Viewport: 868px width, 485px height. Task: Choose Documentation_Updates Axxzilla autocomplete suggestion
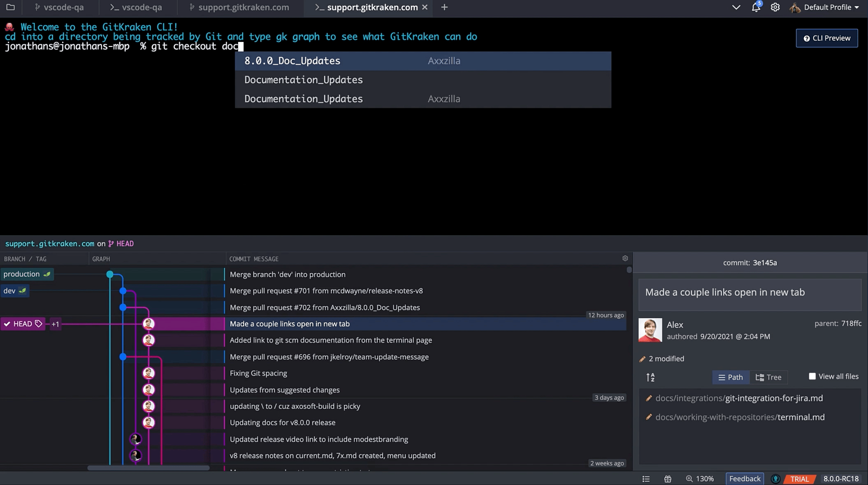pos(423,99)
